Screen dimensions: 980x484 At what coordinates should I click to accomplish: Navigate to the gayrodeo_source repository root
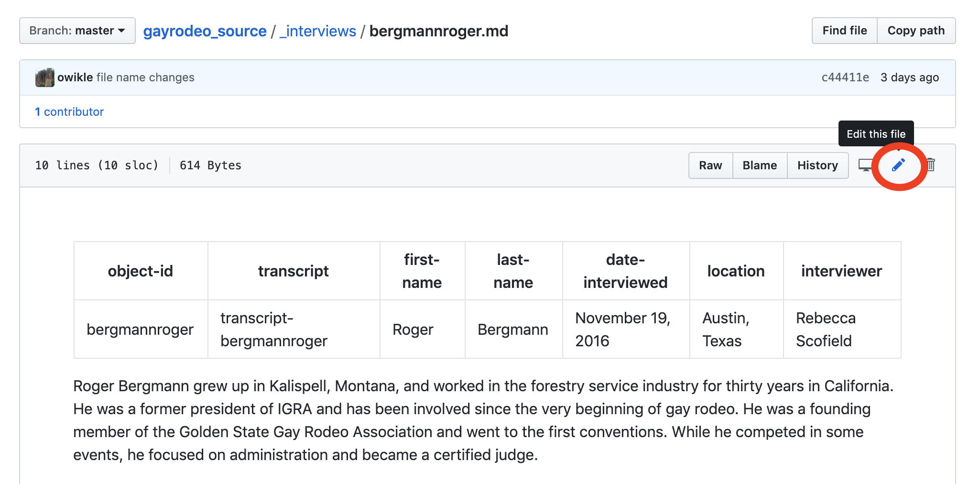click(205, 31)
